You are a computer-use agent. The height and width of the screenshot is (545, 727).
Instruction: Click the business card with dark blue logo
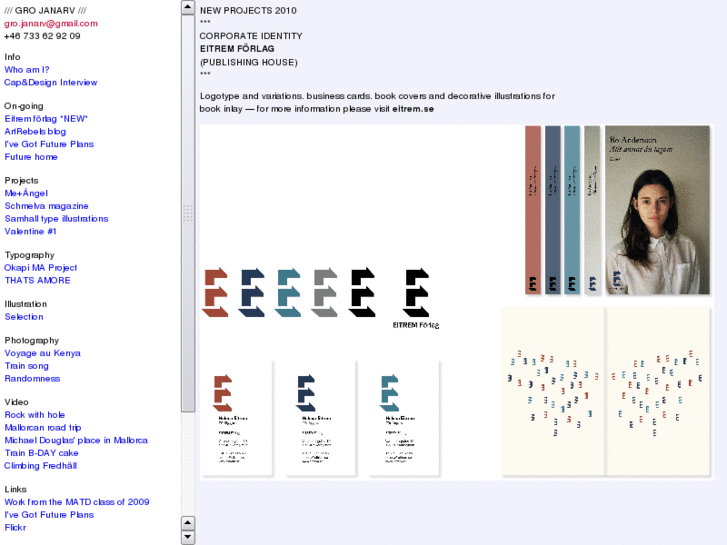(x=320, y=418)
